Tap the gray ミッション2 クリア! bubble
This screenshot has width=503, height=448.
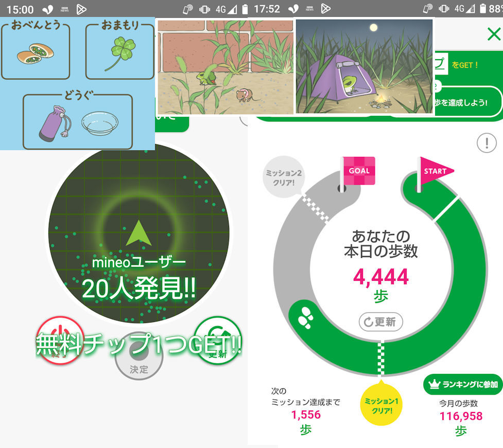283,177
